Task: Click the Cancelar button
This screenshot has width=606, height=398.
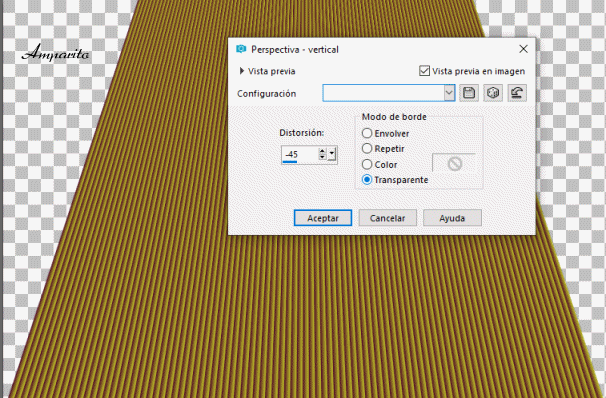Action: point(388,218)
